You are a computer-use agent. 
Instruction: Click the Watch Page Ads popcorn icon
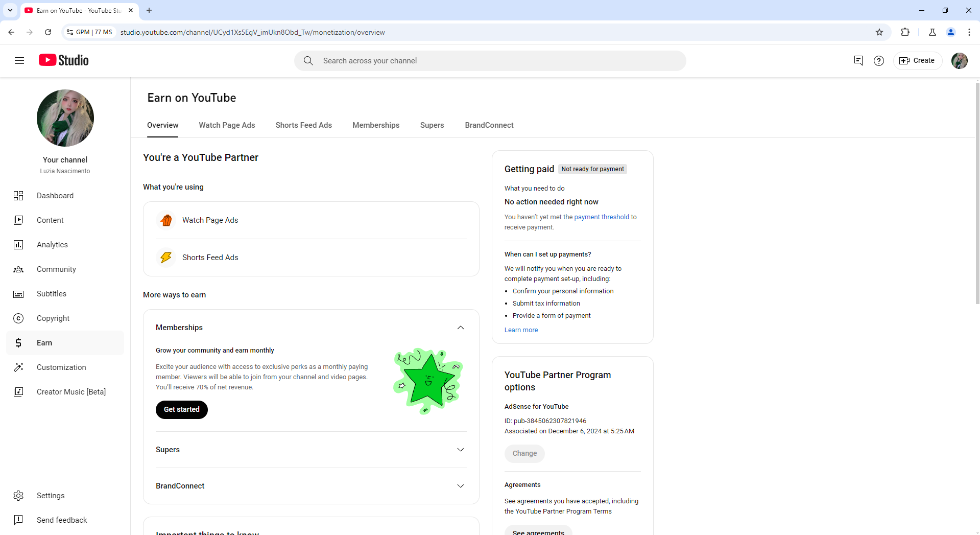click(x=166, y=220)
